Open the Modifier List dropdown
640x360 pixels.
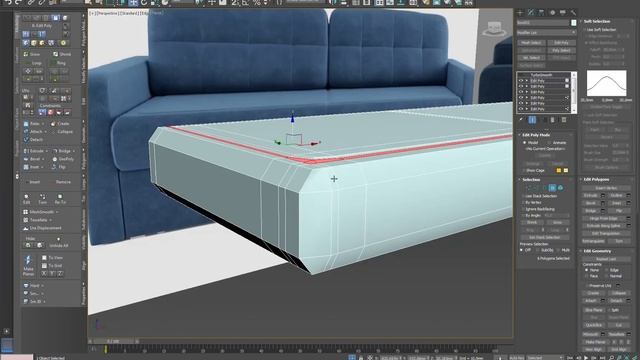point(546,32)
